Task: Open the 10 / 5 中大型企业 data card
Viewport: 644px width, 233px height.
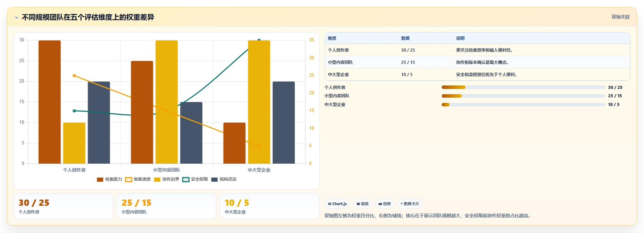Action: coord(270,206)
